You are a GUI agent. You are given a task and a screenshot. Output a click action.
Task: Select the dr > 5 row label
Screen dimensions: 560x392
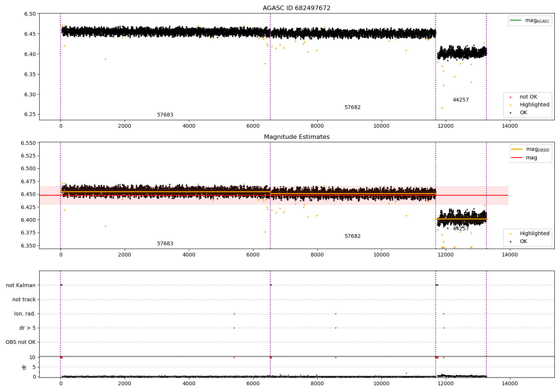tap(28, 328)
